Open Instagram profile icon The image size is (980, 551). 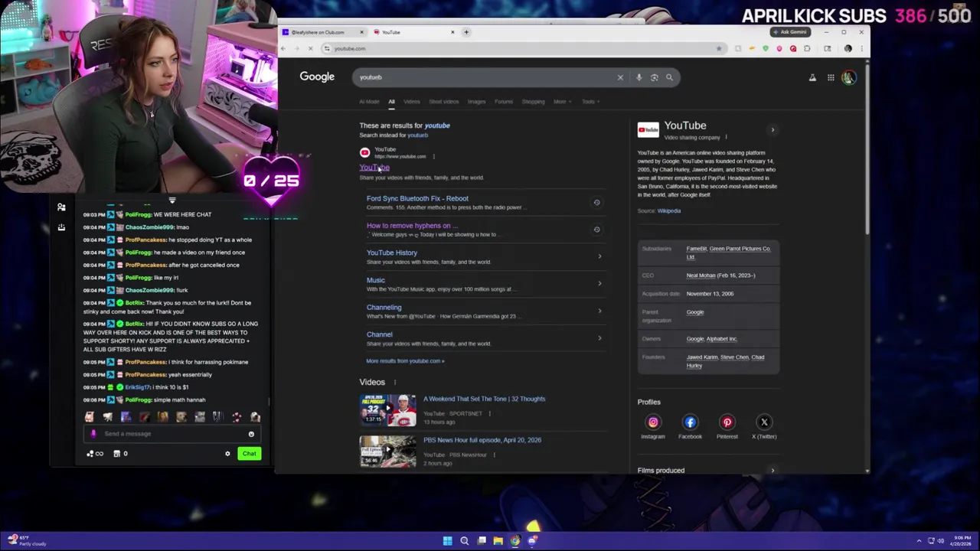[x=653, y=422]
